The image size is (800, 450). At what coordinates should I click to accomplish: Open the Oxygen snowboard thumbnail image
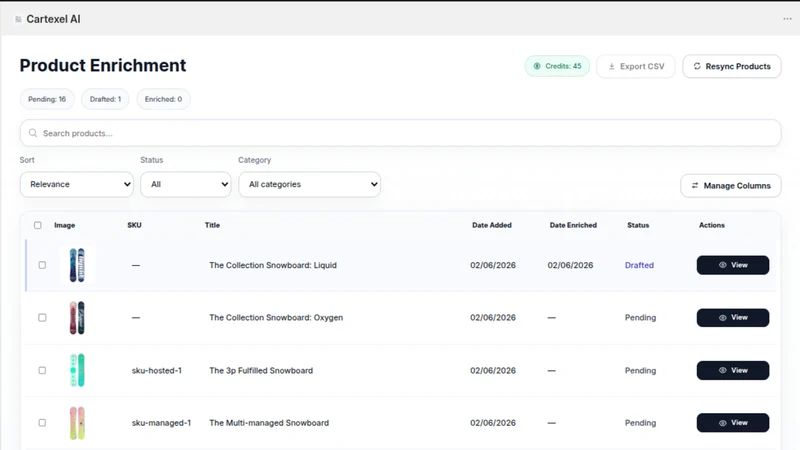pyautogui.click(x=77, y=317)
